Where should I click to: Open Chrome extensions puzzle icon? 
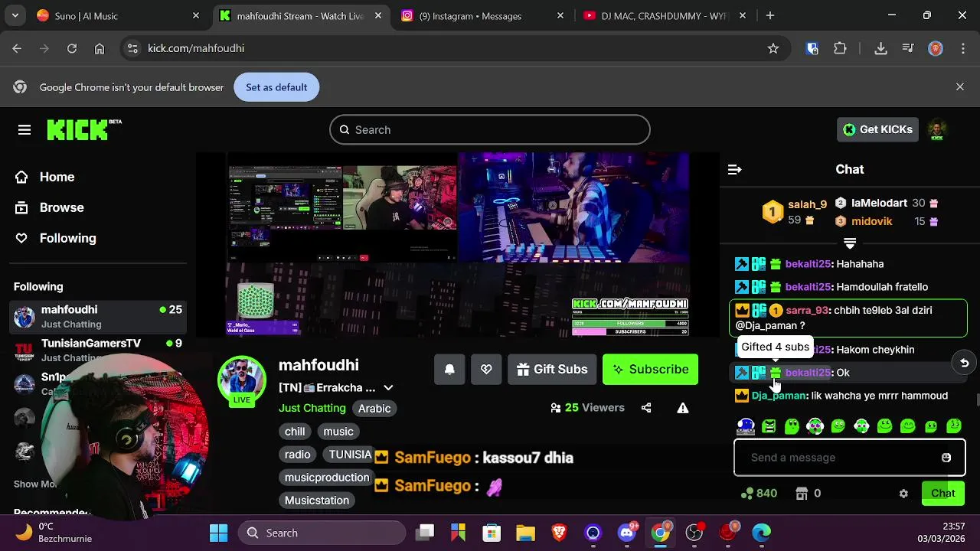pyautogui.click(x=840, y=48)
